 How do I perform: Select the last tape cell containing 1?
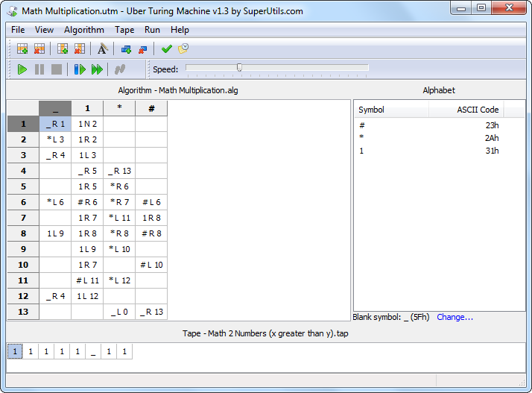124,351
